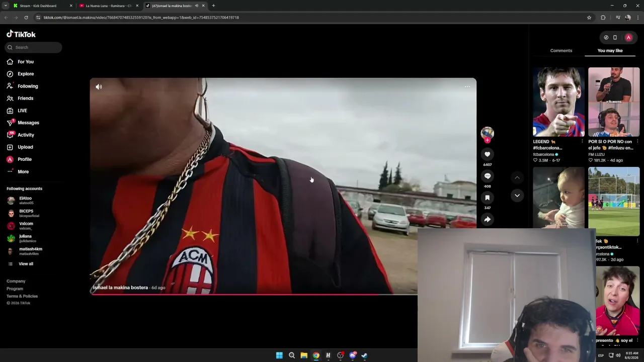
Task: Expand Terms & Policies footer section
Action: tap(22, 296)
